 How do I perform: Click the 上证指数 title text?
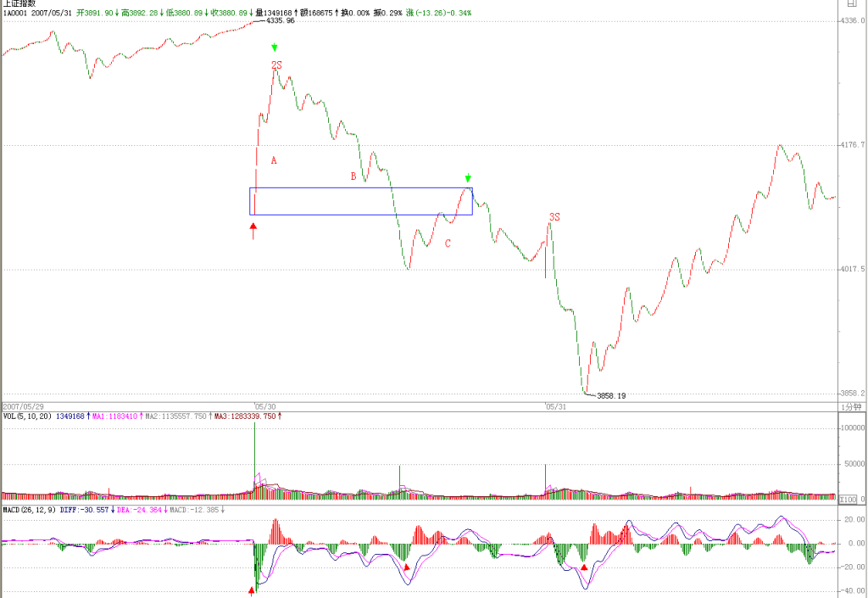click(19, 3)
